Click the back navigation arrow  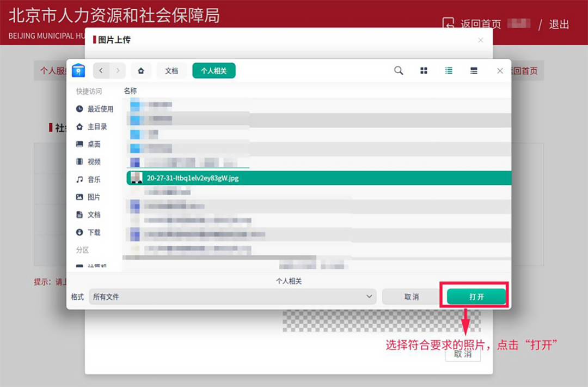(101, 71)
